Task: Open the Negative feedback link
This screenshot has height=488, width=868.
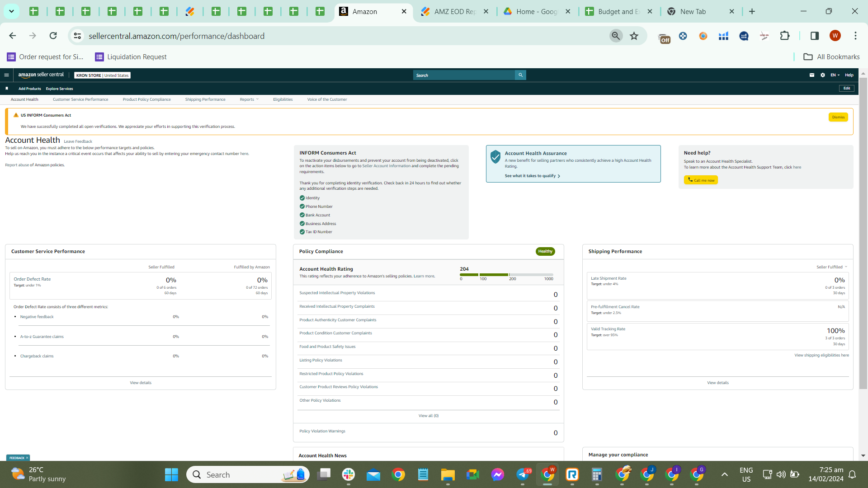Action: [x=37, y=317]
